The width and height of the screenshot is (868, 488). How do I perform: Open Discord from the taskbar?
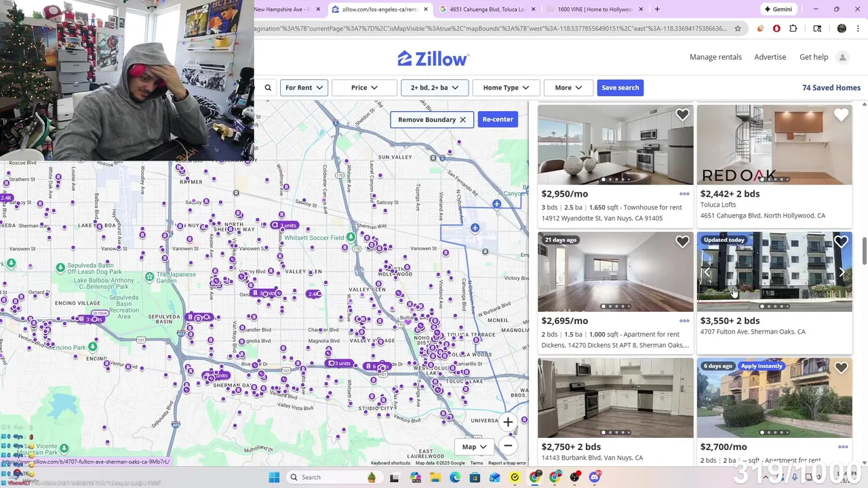(595, 477)
